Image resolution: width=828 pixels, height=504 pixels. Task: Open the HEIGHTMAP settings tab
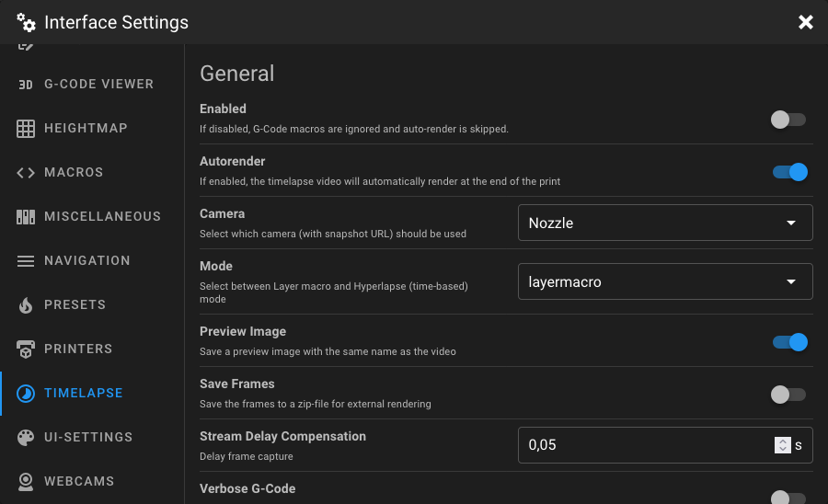pyautogui.click(x=92, y=128)
